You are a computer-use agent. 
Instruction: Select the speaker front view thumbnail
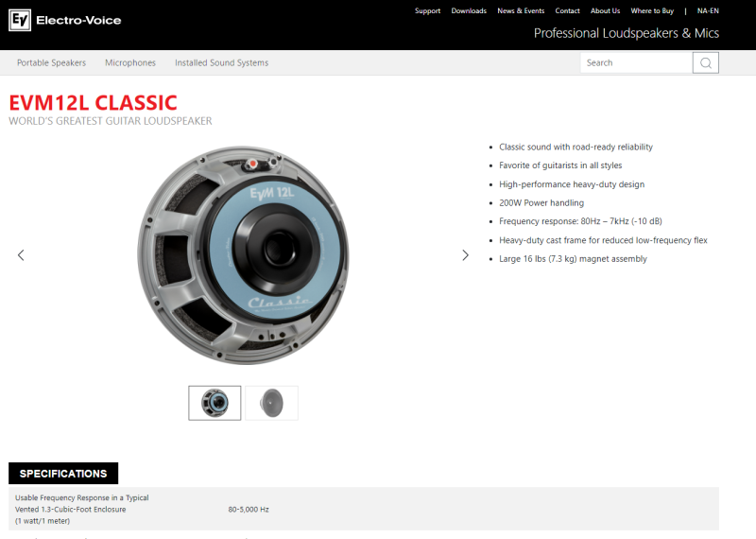(x=272, y=403)
